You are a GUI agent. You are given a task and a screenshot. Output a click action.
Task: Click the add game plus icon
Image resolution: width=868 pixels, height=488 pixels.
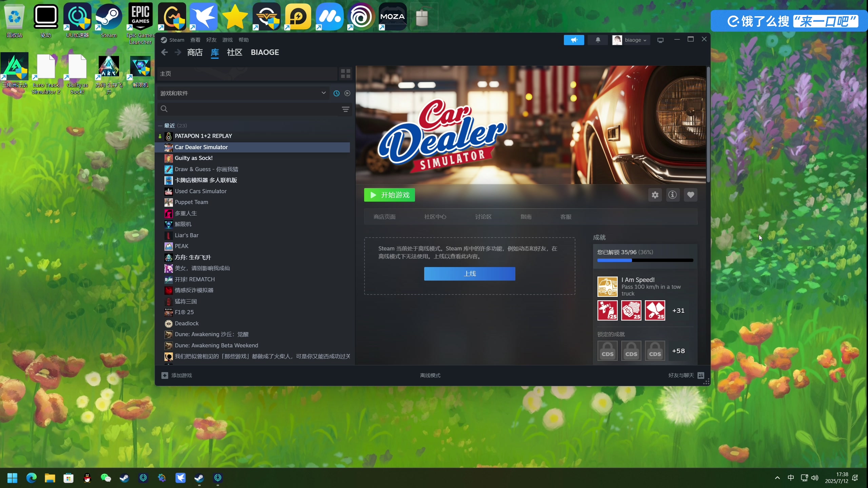164,375
